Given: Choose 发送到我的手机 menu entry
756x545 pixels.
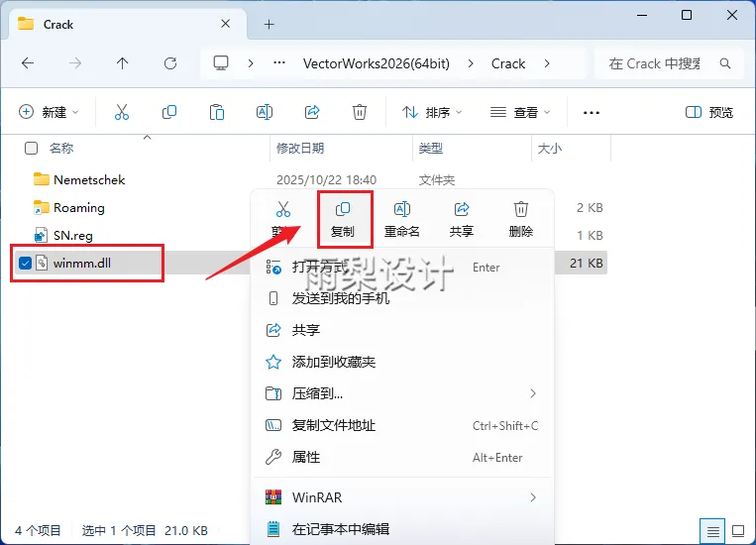Looking at the screenshot, I should click(402, 298).
